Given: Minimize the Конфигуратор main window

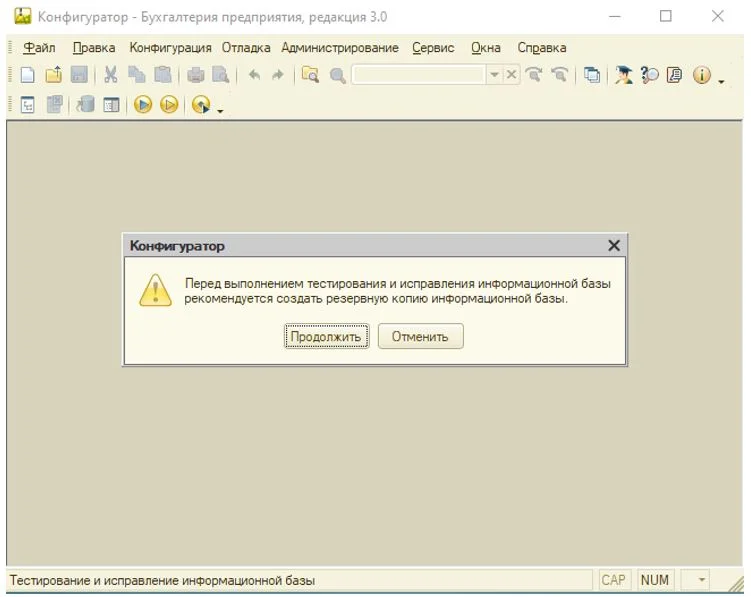Looking at the screenshot, I should point(614,16).
